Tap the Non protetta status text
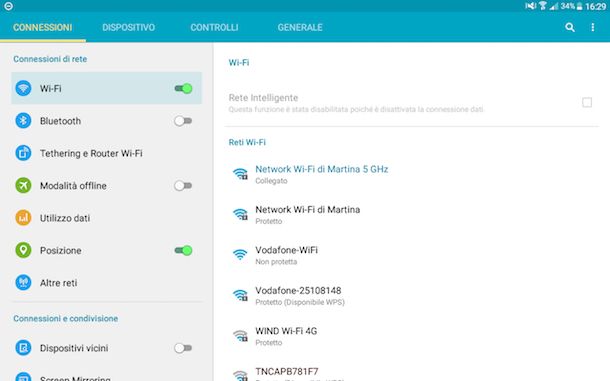The height and width of the screenshot is (381, 610). coord(276,262)
